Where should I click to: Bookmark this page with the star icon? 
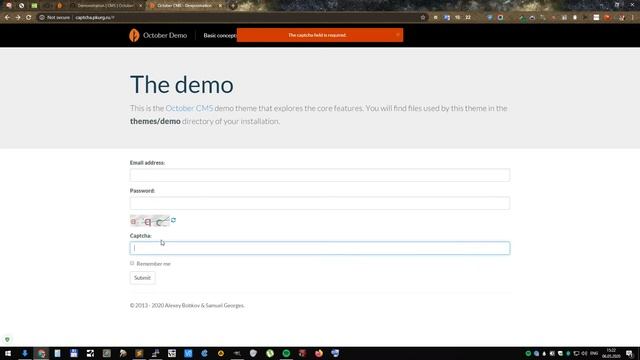[423, 18]
